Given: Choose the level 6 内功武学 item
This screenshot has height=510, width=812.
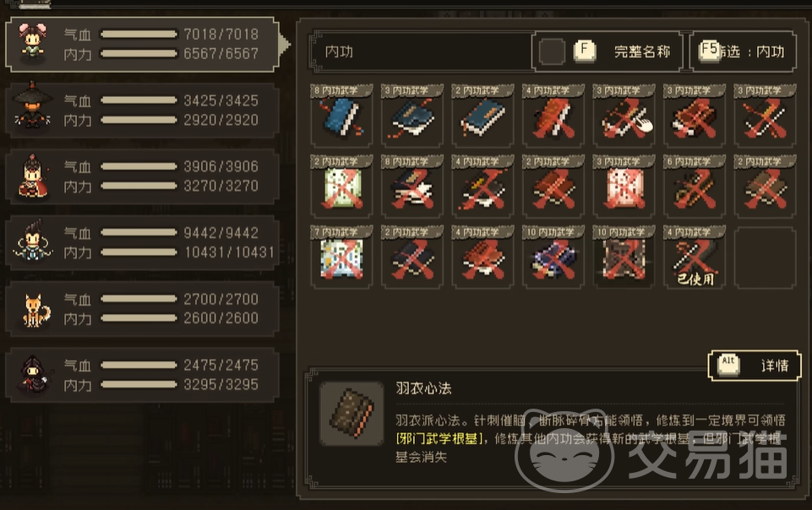Looking at the screenshot, I should coord(695,187).
